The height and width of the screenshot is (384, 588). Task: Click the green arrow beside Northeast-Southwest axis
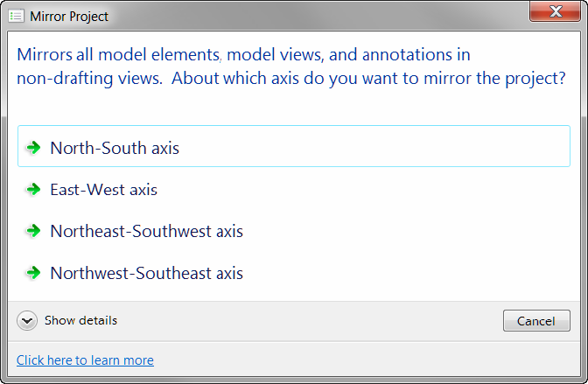click(33, 231)
